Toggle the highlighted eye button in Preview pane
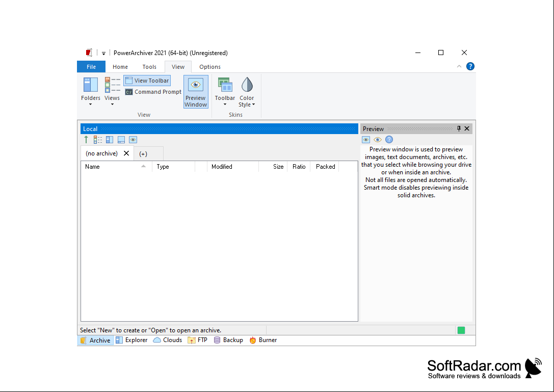Image resolution: width=554 pixels, height=392 pixels. 366,140
